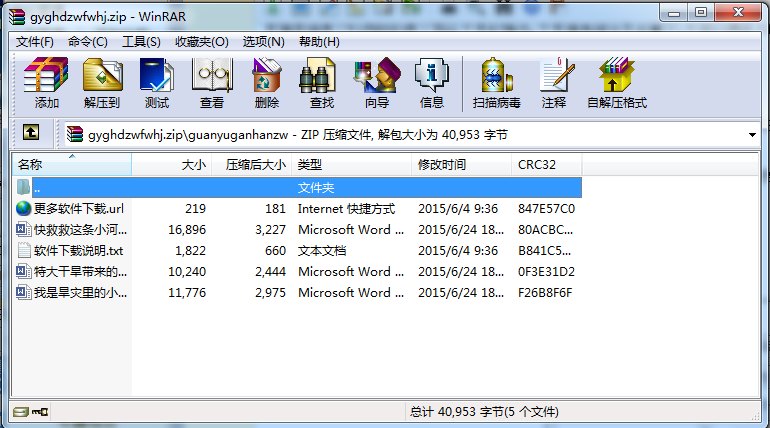
Task: Select the 快救救这条小河... file name
Action: coord(80,229)
